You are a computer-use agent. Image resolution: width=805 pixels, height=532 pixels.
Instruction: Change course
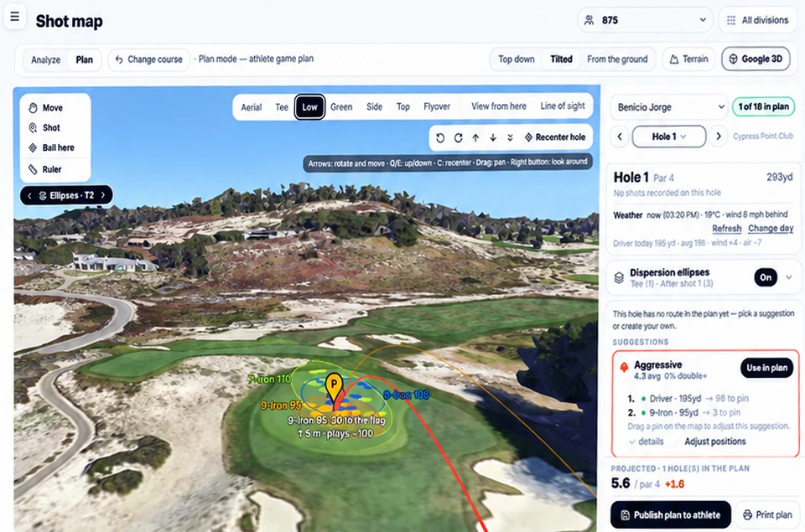click(149, 59)
